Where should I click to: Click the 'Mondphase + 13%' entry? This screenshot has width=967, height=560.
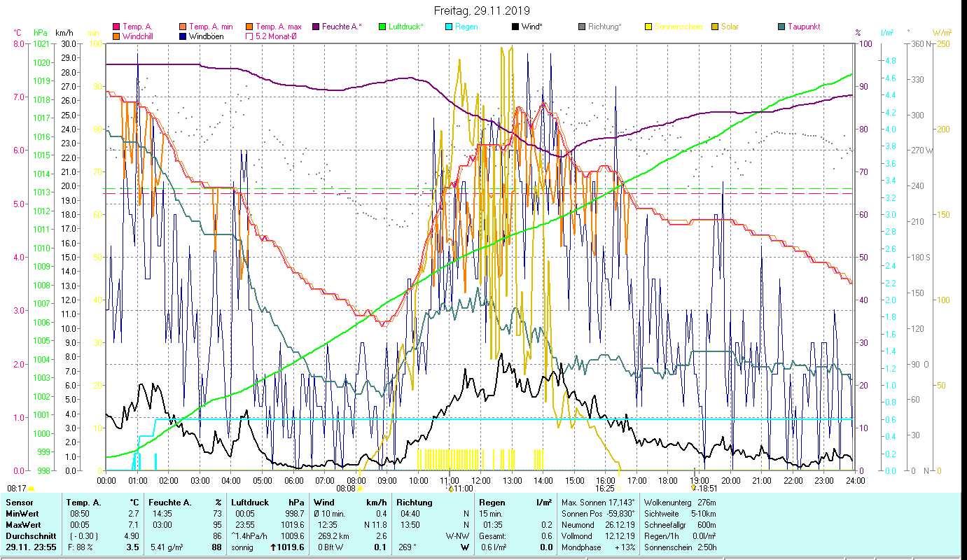[x=599, y=547]
